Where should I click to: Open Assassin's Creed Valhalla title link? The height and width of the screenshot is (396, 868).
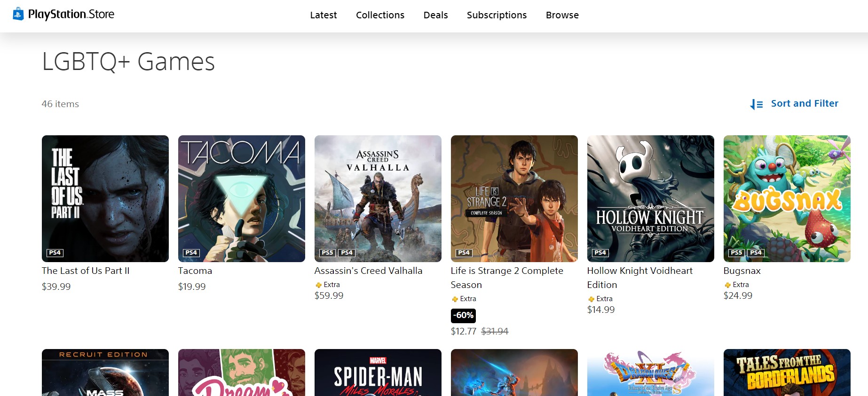tap(368, 271)
